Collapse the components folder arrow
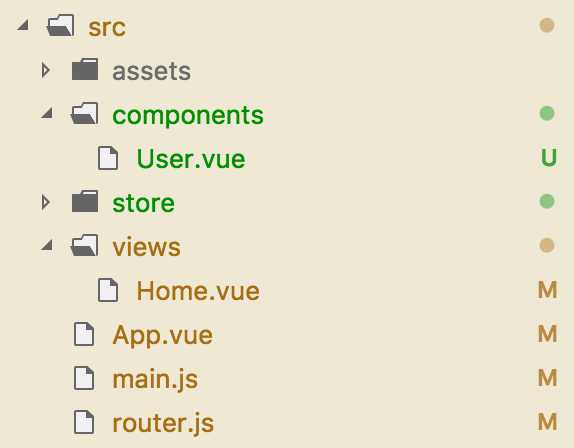 [x=47, y=113]
